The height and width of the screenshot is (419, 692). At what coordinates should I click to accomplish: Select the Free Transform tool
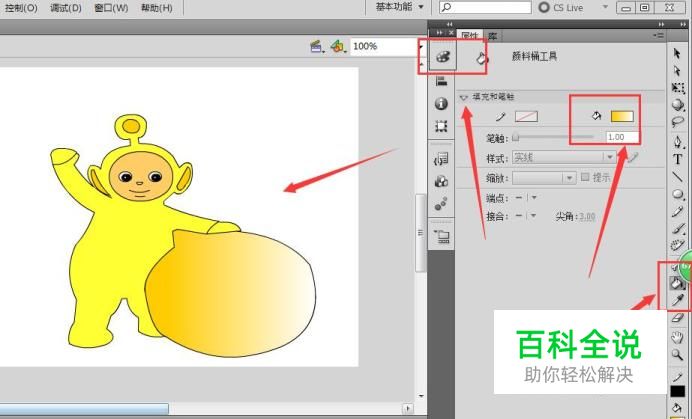[x=677, y=87]
